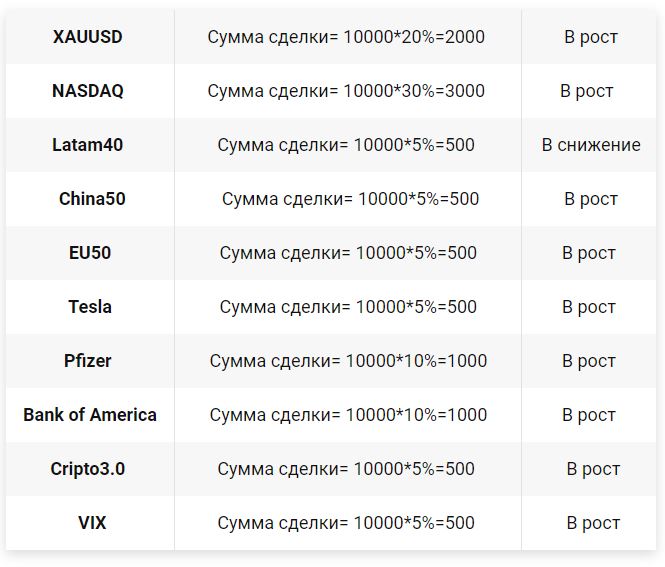Click the "В снижение" direction cell
Screen dimensions: 665x567
(591, 145)
